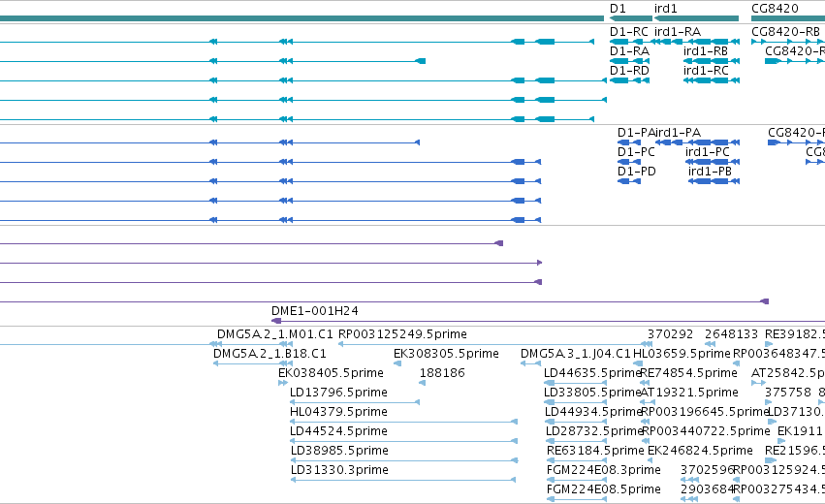
Task: Select the D1-RA transcript label
Action: point(629,51)
